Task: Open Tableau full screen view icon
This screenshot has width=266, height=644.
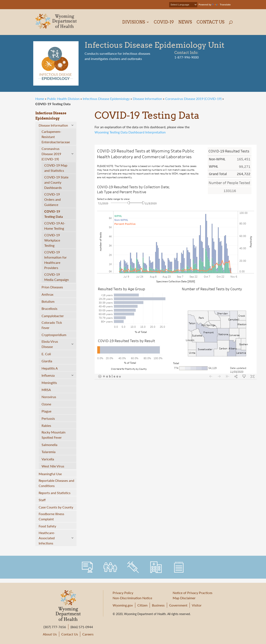Action: pyautogui.click(x=252, y=376)
